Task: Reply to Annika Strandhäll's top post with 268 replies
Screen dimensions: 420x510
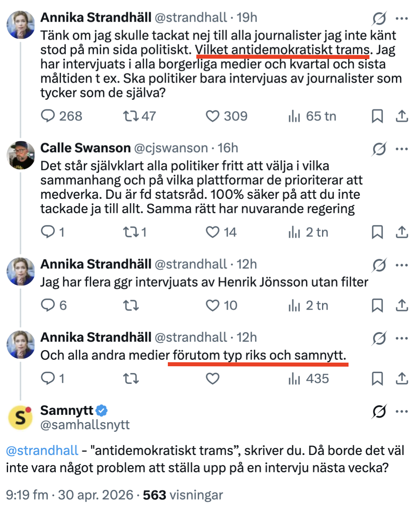Action: point(48,116)
